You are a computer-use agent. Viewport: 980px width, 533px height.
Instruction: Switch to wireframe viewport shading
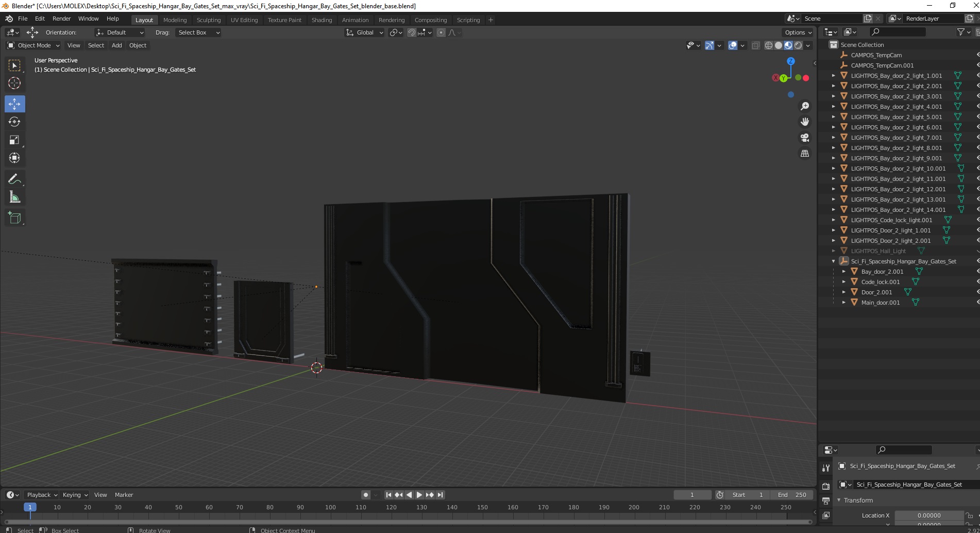coord(769,45)
